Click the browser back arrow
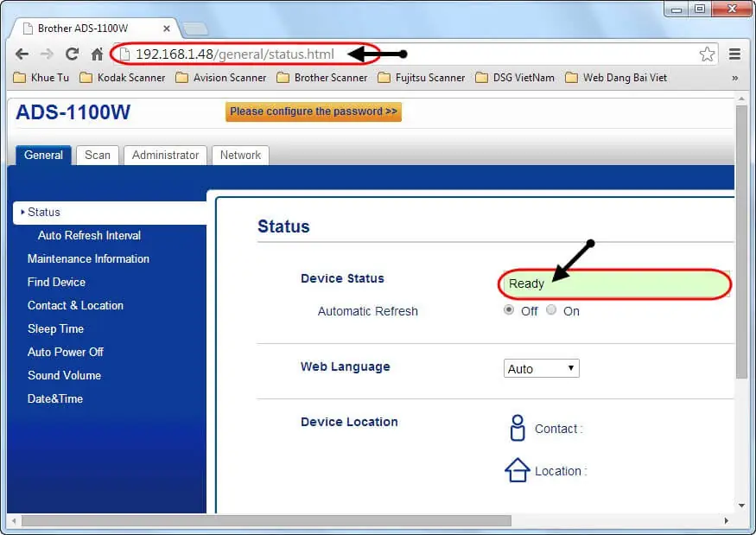 click(x=22, y=54)
